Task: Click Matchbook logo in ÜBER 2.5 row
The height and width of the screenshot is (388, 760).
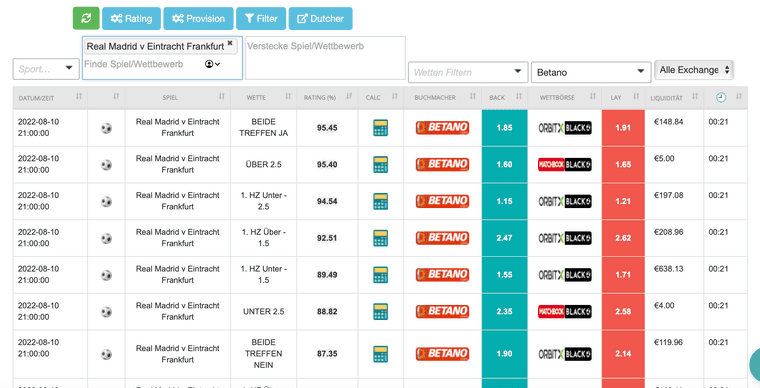Action: [x=565, y=165]
